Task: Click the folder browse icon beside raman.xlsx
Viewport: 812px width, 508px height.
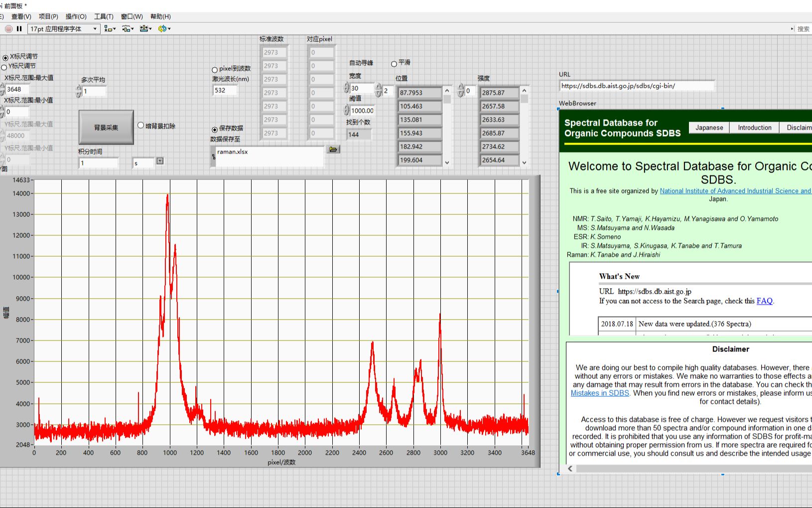Action: tap(333, 149)
